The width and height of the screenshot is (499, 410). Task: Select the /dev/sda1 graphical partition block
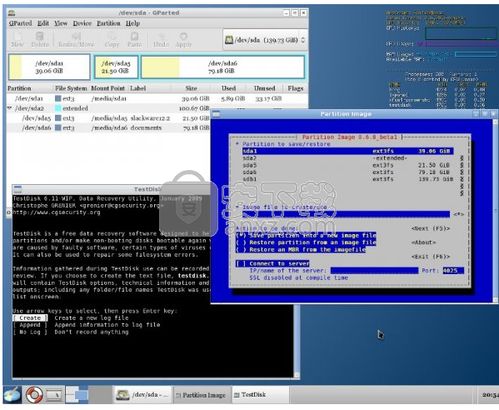click(49, 67)
